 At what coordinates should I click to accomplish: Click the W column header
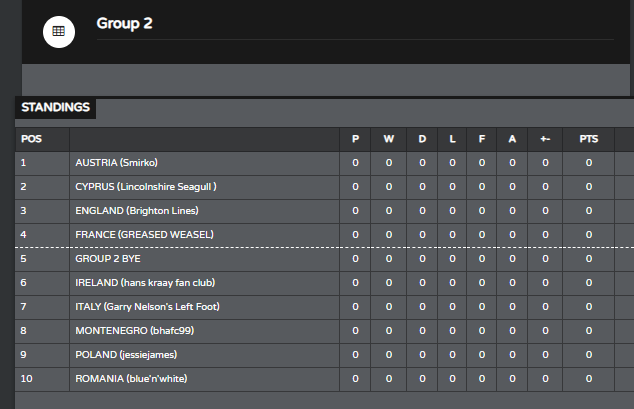tap(389, 139)
